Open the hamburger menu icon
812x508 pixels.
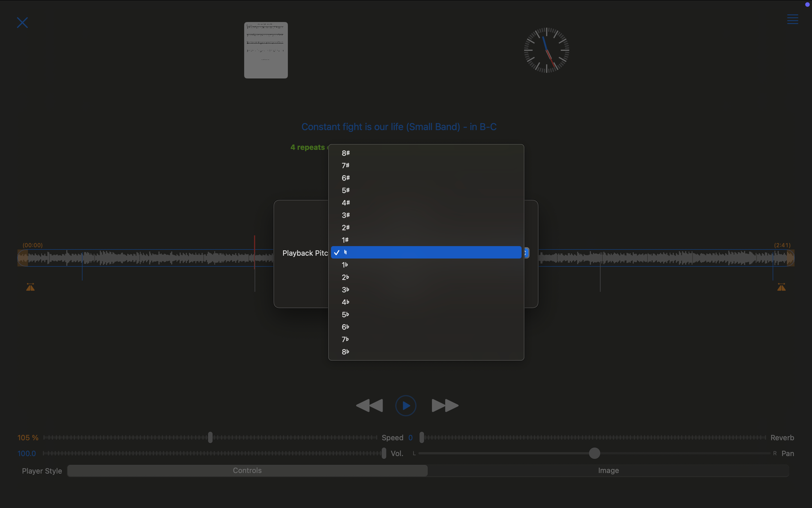pos(793,19)
